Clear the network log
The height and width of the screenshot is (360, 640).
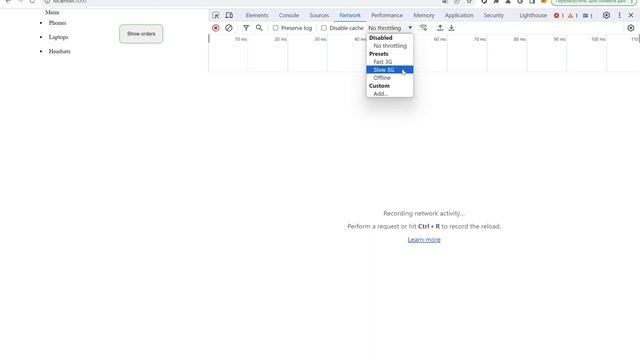click(229, 28)
